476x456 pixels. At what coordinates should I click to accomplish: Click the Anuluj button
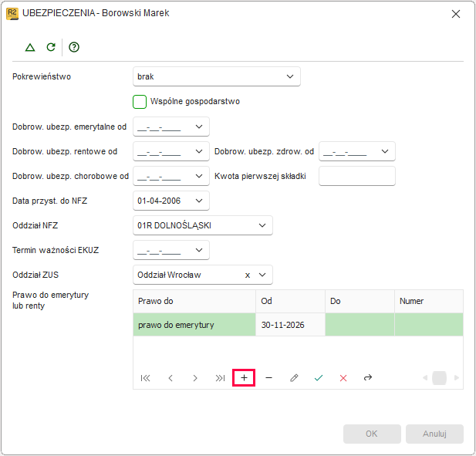tap(434, 434)
